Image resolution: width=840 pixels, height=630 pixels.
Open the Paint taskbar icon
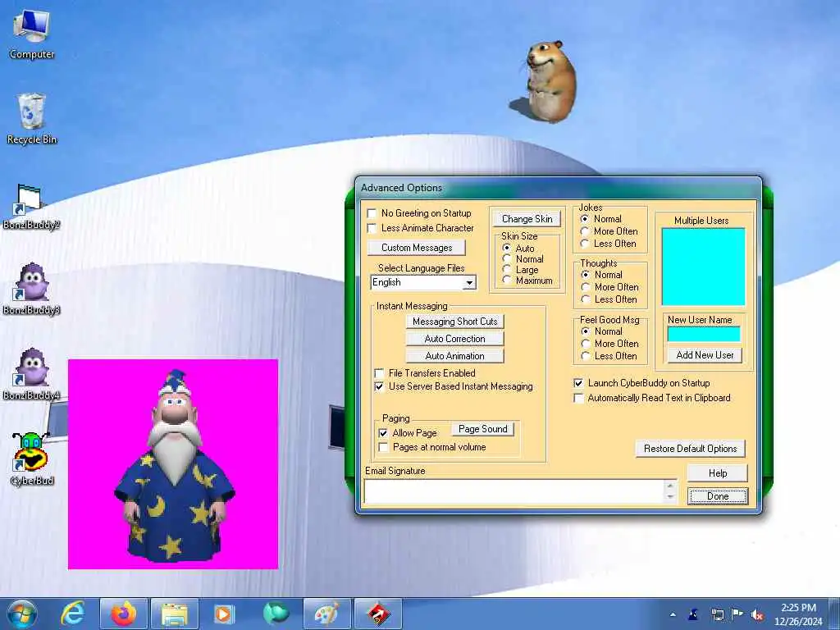[326, 614]
